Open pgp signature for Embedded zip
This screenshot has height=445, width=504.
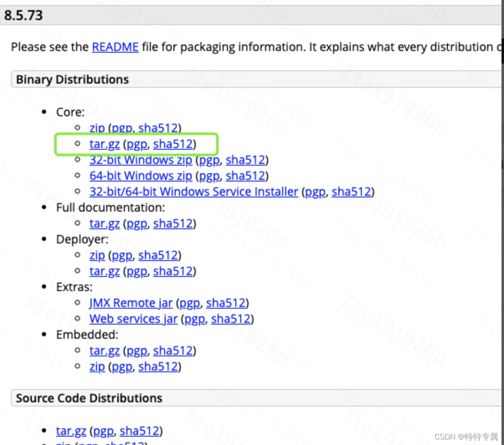(121, 366)
